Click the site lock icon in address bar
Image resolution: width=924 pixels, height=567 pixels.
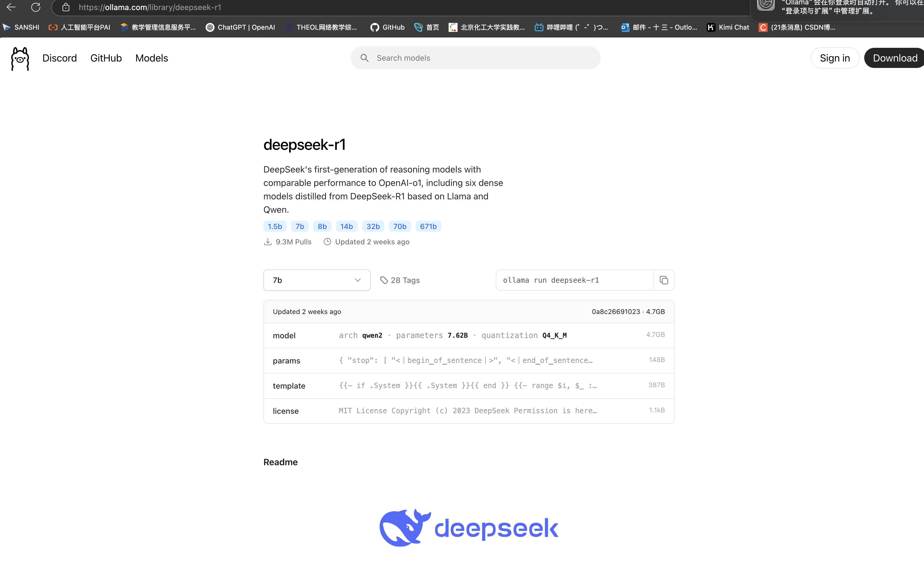(x=66, y=7)
